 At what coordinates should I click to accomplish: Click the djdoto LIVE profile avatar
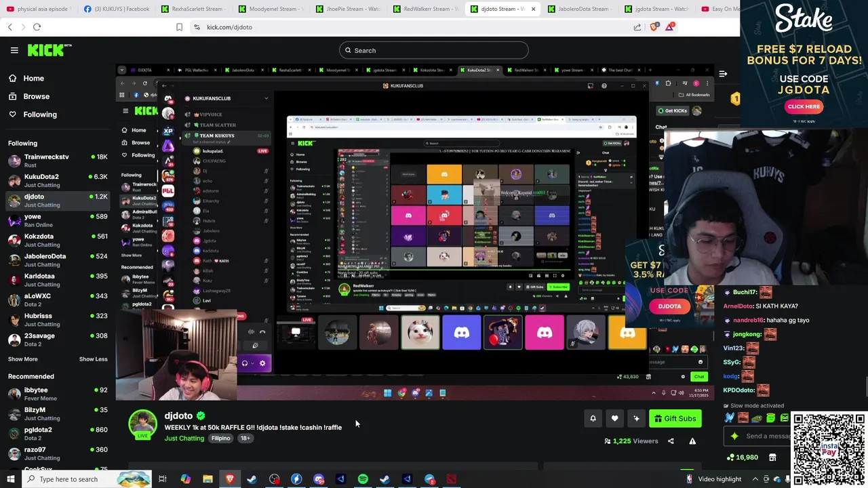tap(142, 424)
